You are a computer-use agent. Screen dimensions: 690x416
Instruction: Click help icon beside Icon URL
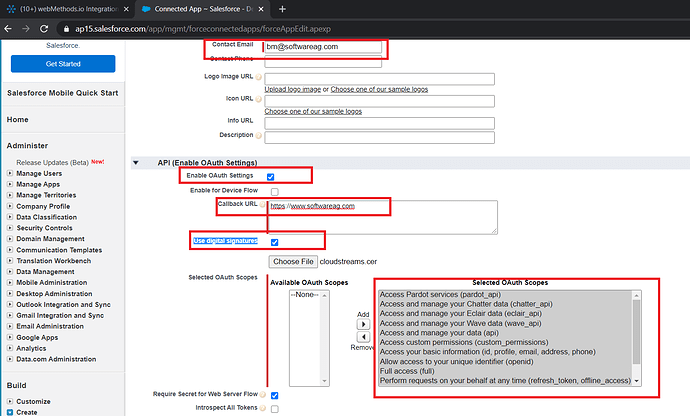pos(259,99)
